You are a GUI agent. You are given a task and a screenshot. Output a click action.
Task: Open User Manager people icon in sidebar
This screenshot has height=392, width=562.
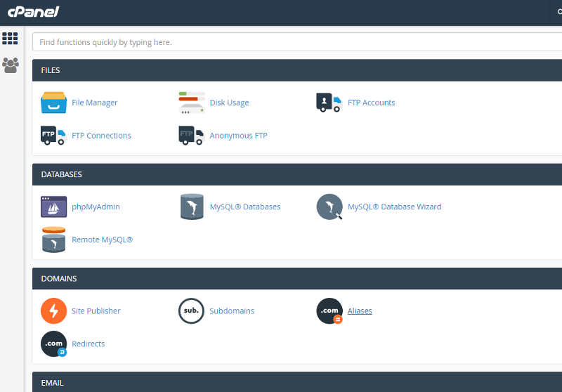11,65
